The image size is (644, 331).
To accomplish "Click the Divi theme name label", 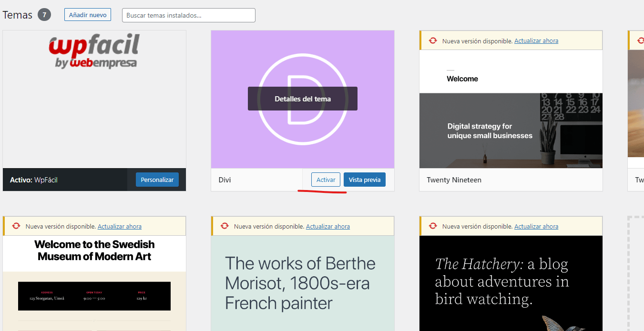I will (x=225, y=180).
